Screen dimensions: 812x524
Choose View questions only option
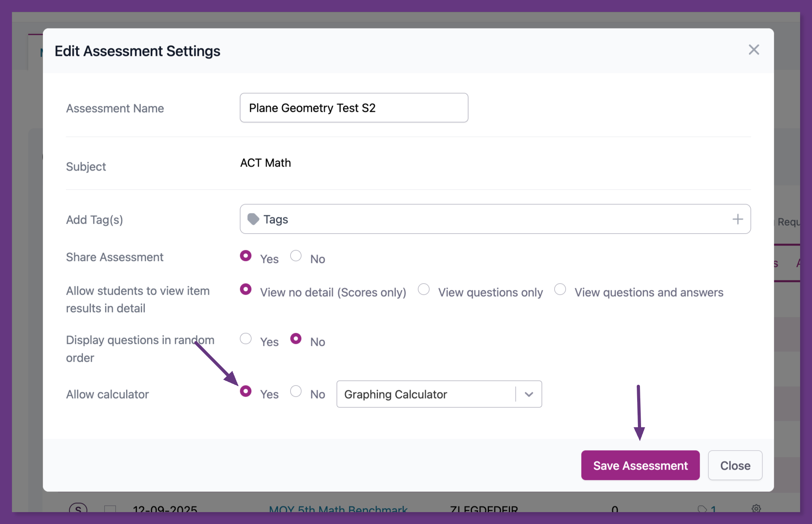point(424,290)
